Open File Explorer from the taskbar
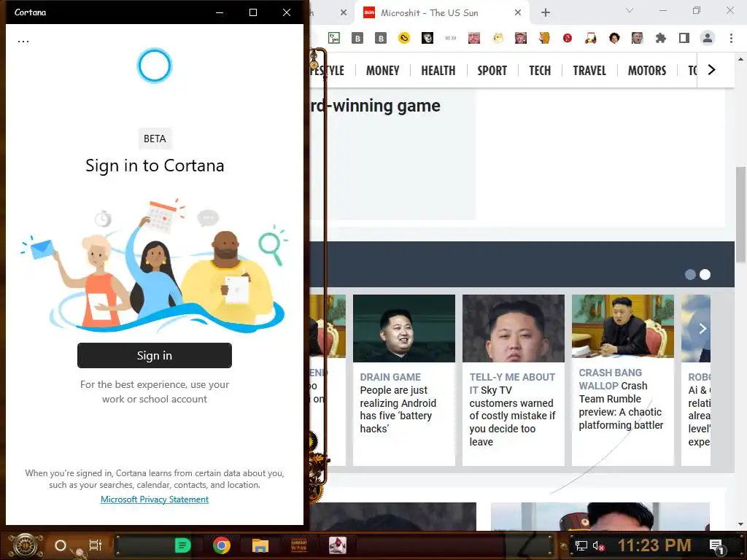This screenshot has height=560, width=747. [x=260, y=545]
